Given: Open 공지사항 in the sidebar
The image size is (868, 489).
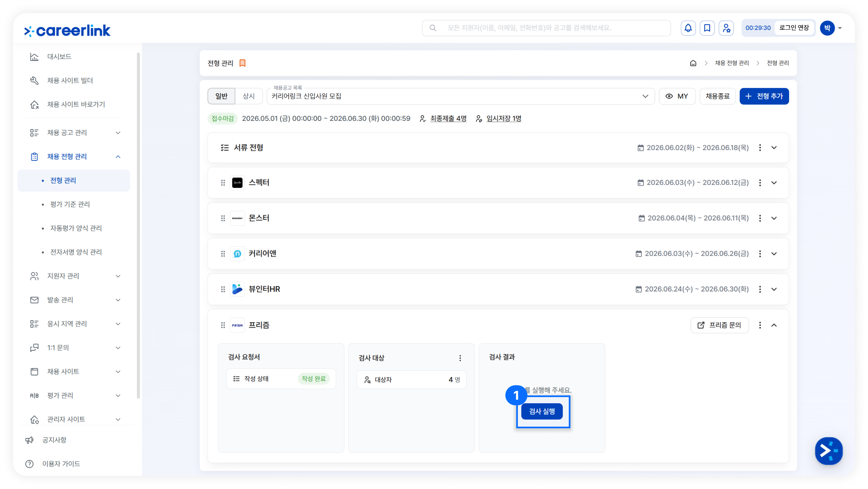Looking at the screenshot, I should tap(54, 440).
